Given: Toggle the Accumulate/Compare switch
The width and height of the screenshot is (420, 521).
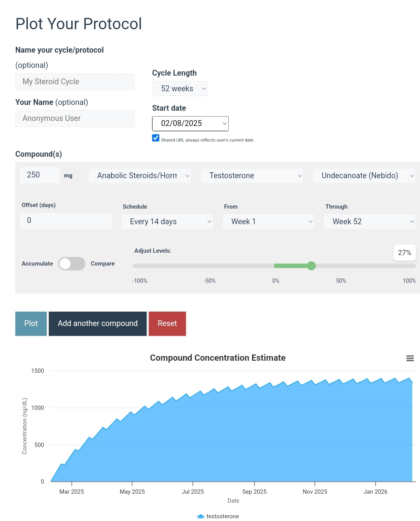Looking at the screenshot, I should pos(72,264).
